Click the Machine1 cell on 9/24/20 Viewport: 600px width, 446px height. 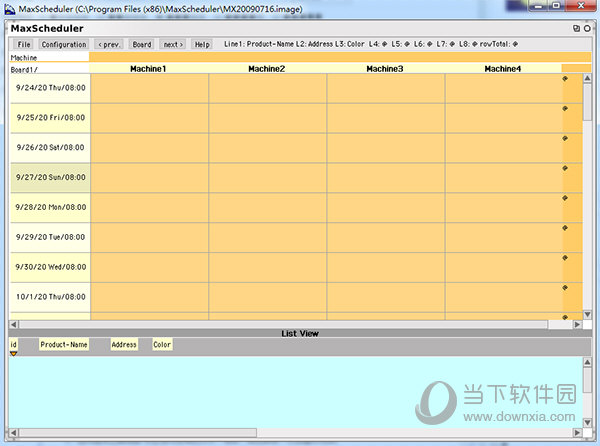(149, 88)
